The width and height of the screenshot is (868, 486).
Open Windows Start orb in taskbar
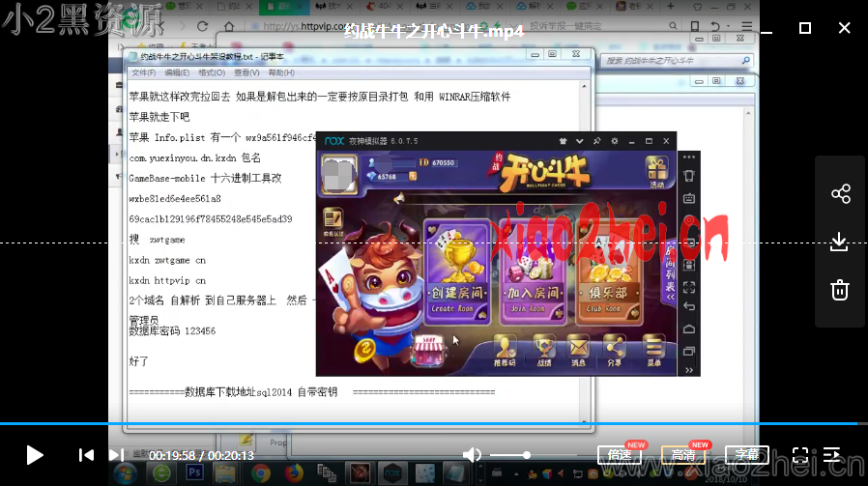[126, 473]
